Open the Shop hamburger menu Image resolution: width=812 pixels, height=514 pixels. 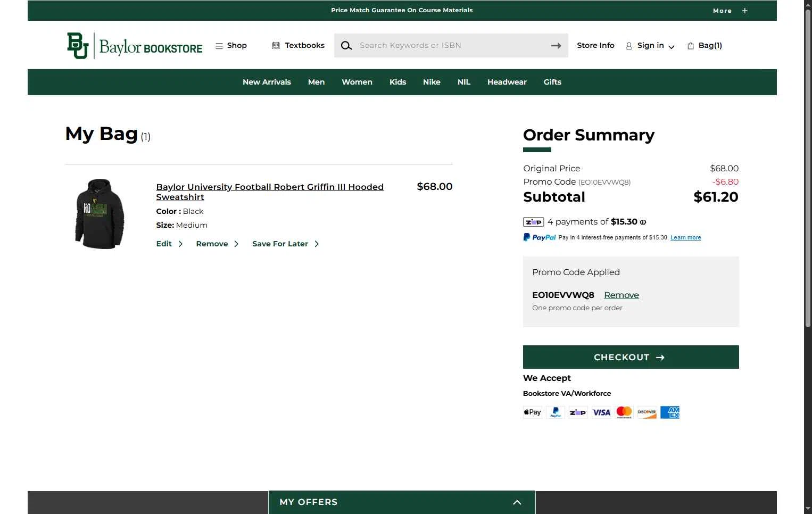coord(231,46)
